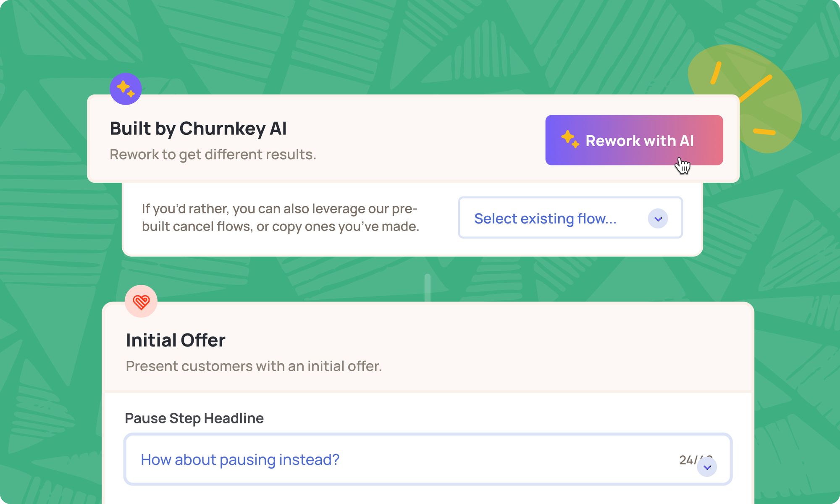Click the cursor hand on Rework button
840x504 pixels.
pos(682,165)
